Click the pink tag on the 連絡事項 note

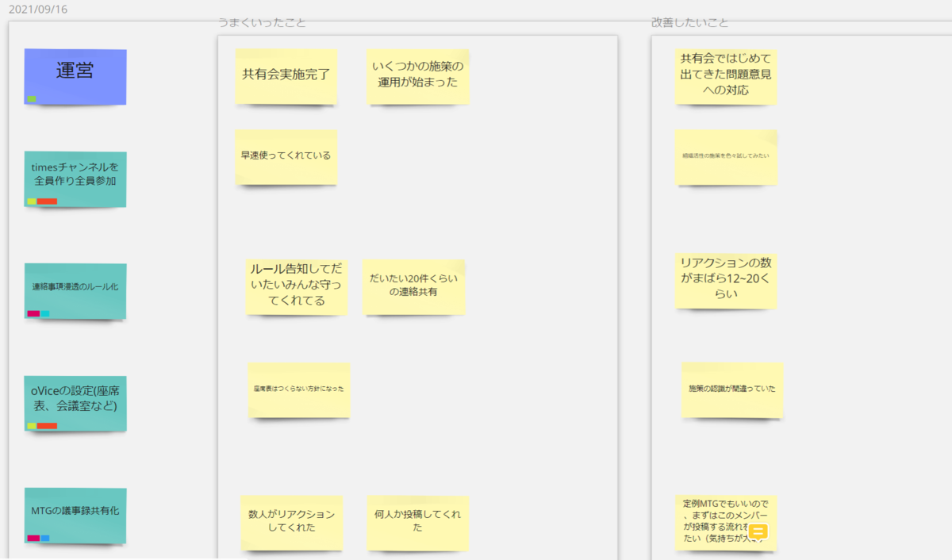pos(33,314)
